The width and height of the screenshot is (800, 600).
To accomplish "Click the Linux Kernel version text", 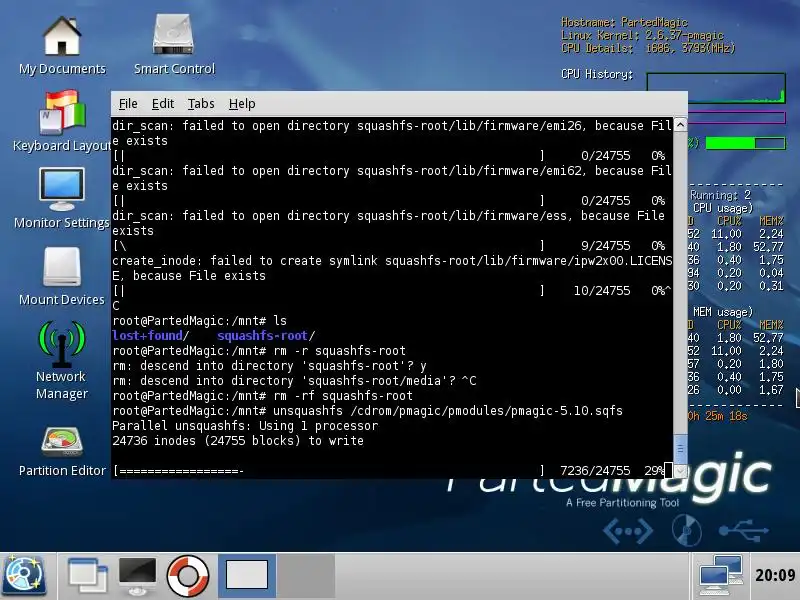I will click(x=642, y=35).
